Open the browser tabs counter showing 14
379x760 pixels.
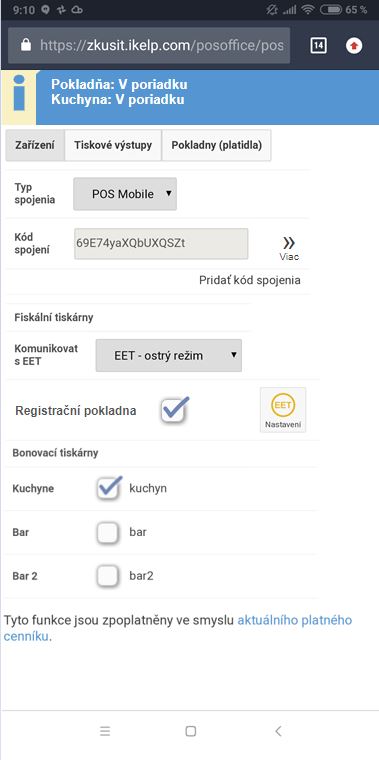tap(318, 46)
